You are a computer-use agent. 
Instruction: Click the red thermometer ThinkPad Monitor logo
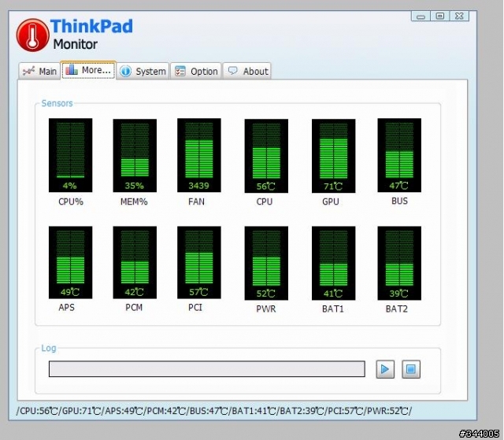[32, 35]
